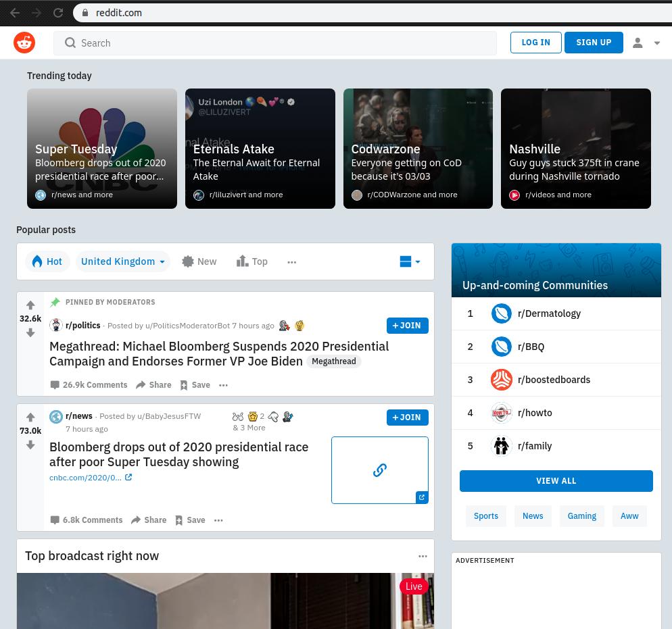Expand the post layout view dropdown

410,261
